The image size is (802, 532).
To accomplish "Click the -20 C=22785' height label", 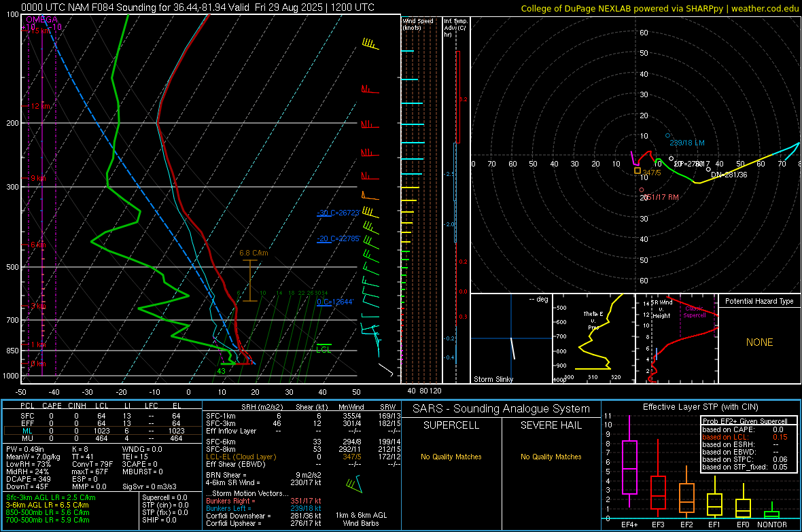I will click(x=338, y=239).
